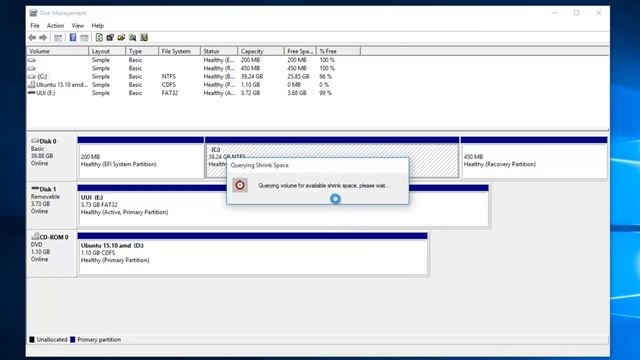Select the Ubuntu 15.10 amd (D:) partition block
This screenshot has height=360, width=640.
(x=252, y=253)
